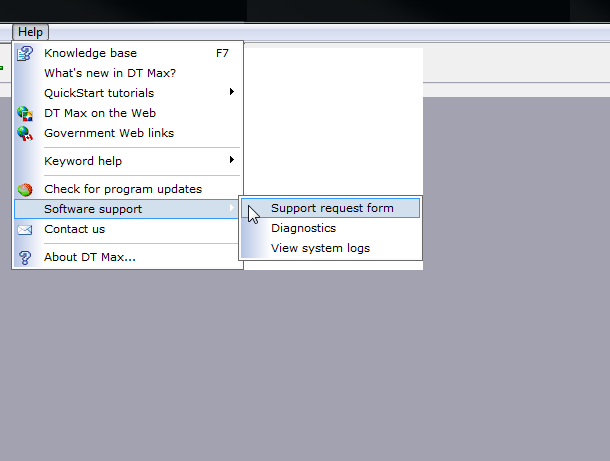Click the F7 shortcut label
This screenshot has height=461, width=610.
pyautogui.click(x=223, y=53)
